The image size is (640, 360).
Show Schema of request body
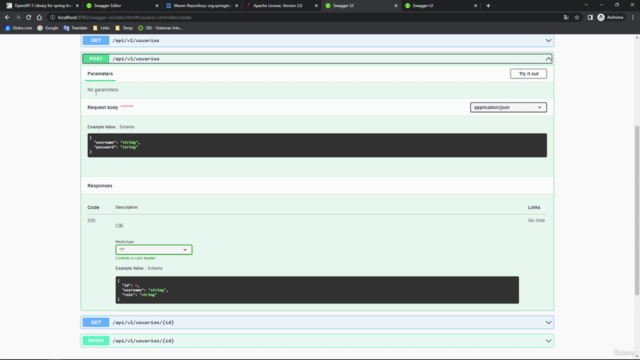127,127
